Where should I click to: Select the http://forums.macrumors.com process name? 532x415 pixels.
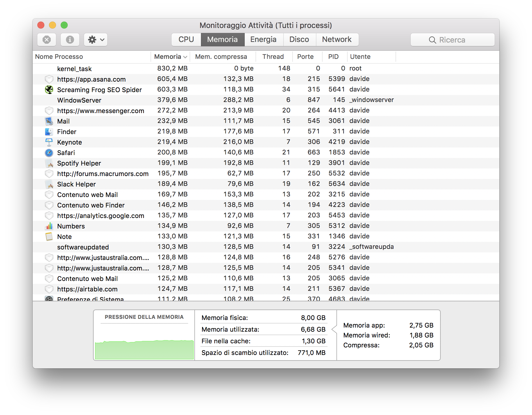(103, 174)
